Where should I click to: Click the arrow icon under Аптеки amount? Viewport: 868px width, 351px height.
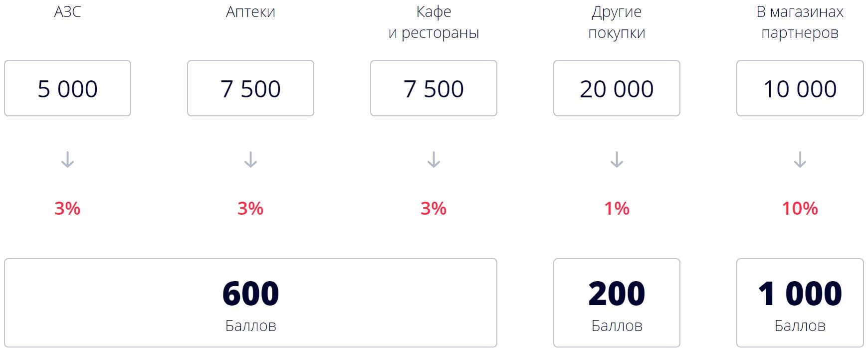click(x=250, y=160)
